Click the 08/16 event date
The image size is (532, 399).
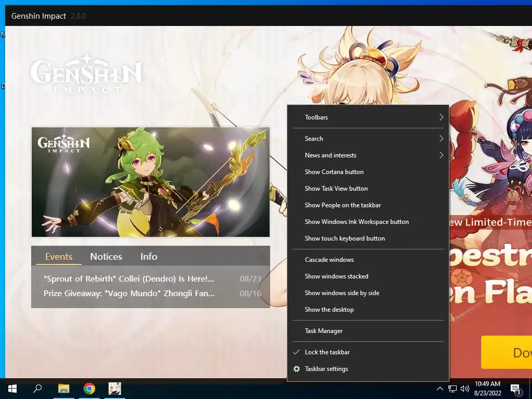250,293
